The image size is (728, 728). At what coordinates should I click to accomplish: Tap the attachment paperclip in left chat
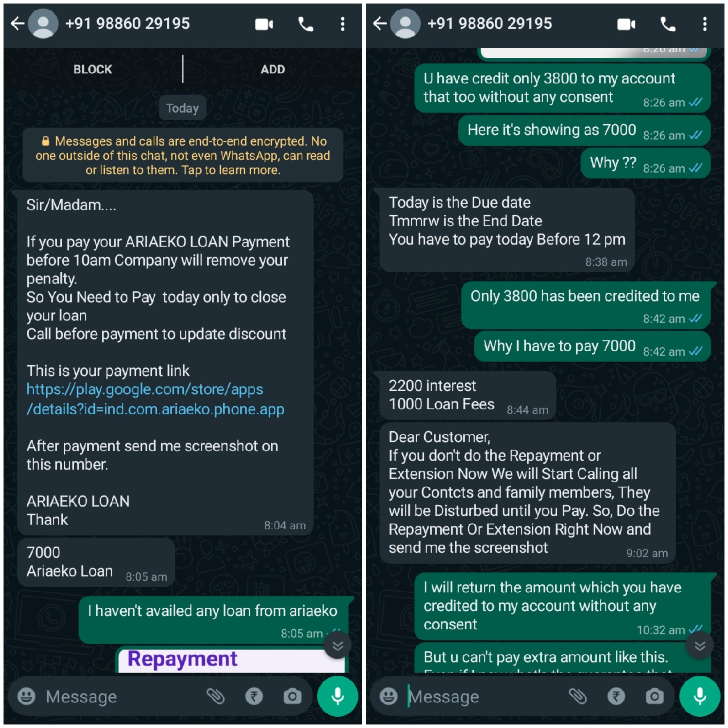point(216,696)
